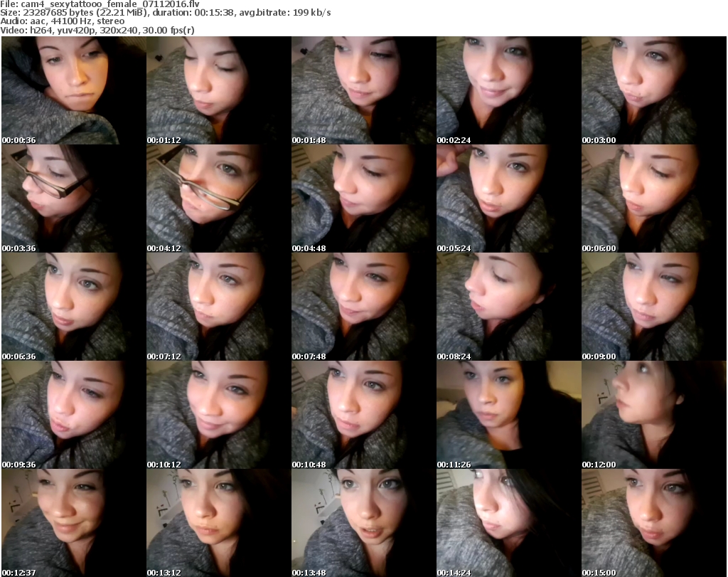This screenshot has width=728, height=577.
Task: Click the thumbnail at 00:05:24
Action: pos(508,198)
